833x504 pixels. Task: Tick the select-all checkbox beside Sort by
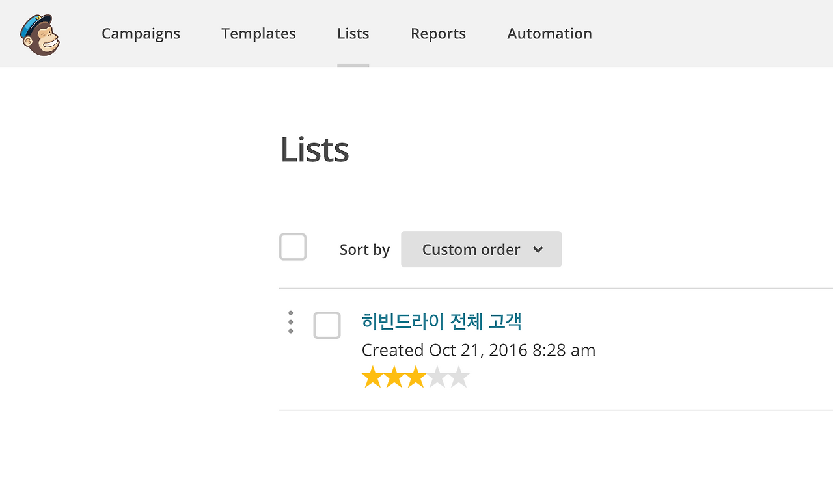point(293,248)
